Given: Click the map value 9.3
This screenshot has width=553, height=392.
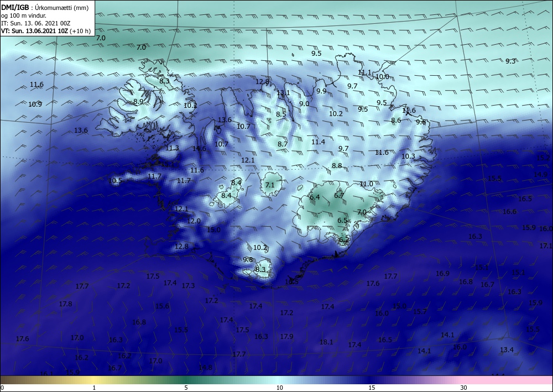Looking at the screenshot, I should click(510, 61).
